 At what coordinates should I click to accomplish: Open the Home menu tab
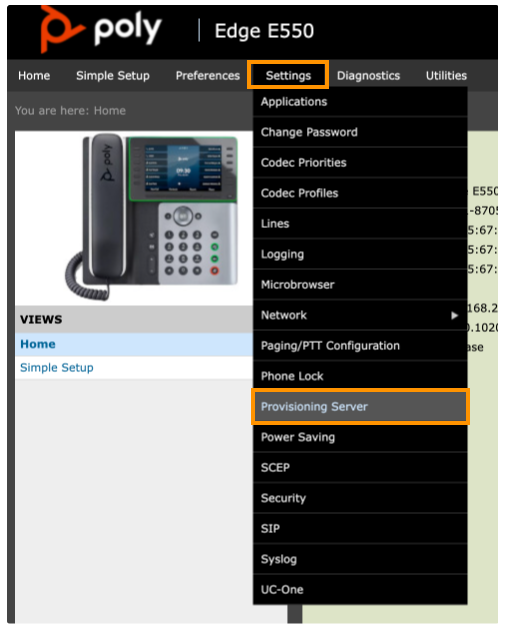(34, 75)
